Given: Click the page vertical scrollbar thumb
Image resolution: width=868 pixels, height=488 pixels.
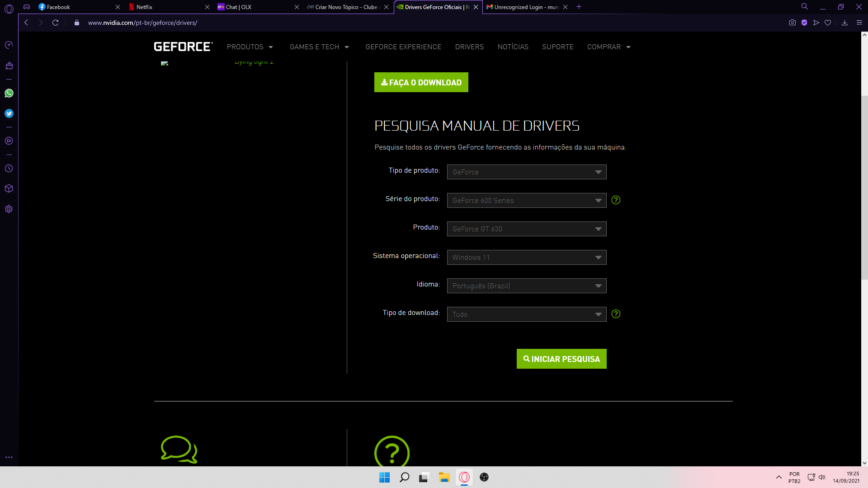Looking at the screenshot, I should tap(864, 188).
